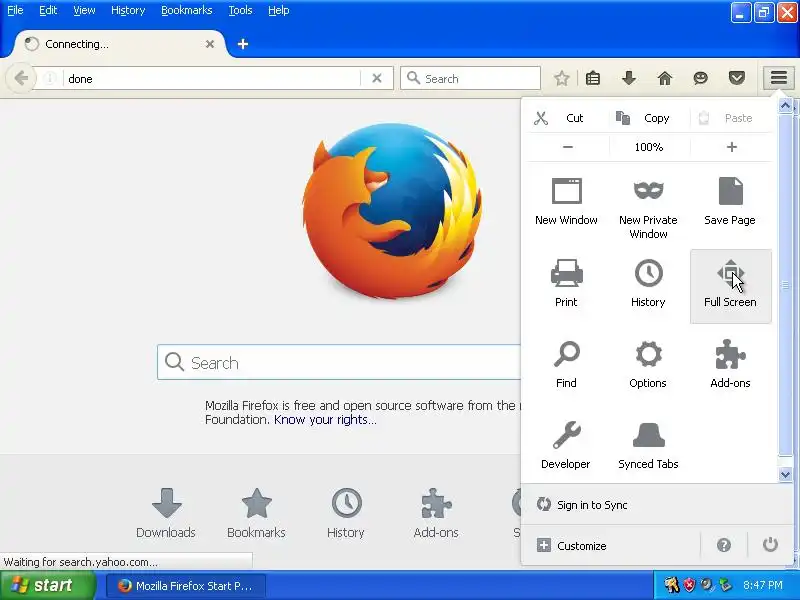Click the address bar containing 'done'

212,79
